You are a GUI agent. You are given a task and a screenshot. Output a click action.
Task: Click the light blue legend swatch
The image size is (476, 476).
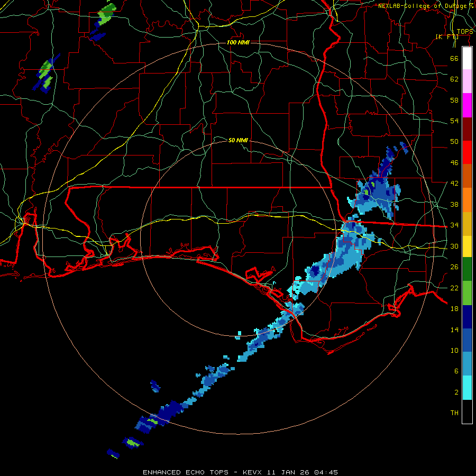(467, 364)
